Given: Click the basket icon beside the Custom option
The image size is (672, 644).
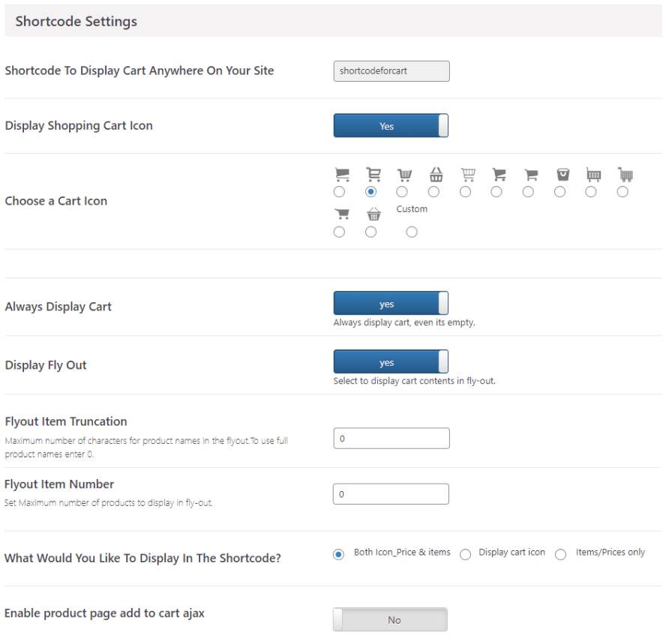Looking at the screenshot, I should (373, 215).
